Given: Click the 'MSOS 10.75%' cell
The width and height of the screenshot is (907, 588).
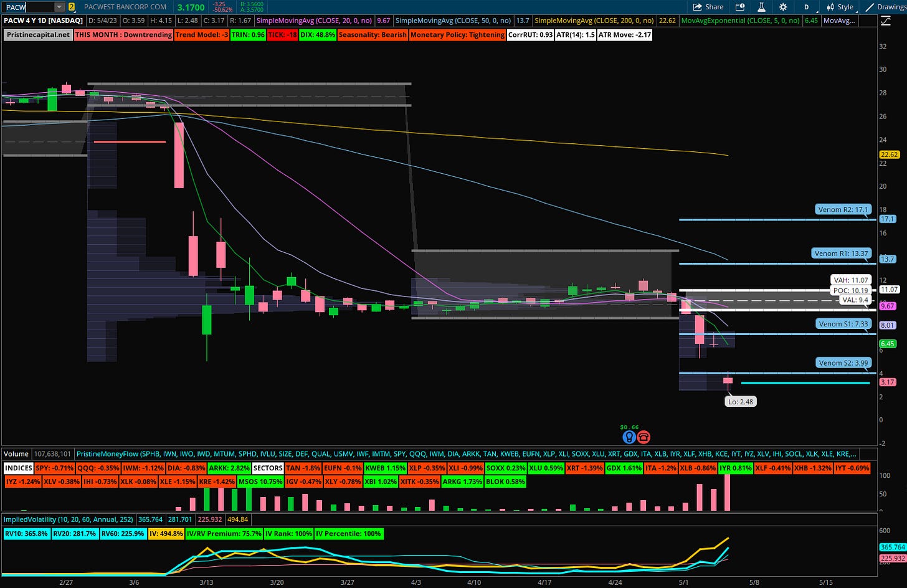Looking at the screenshot, I should click(x=262, y=481).
